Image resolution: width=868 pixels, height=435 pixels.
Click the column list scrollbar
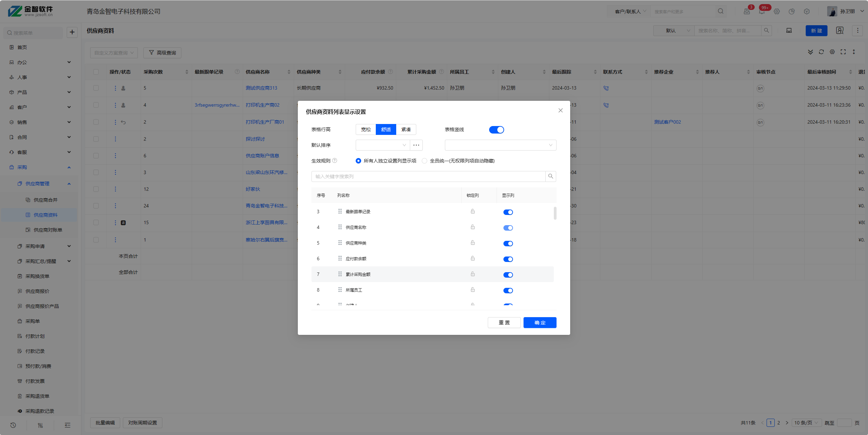pos(555,214)
